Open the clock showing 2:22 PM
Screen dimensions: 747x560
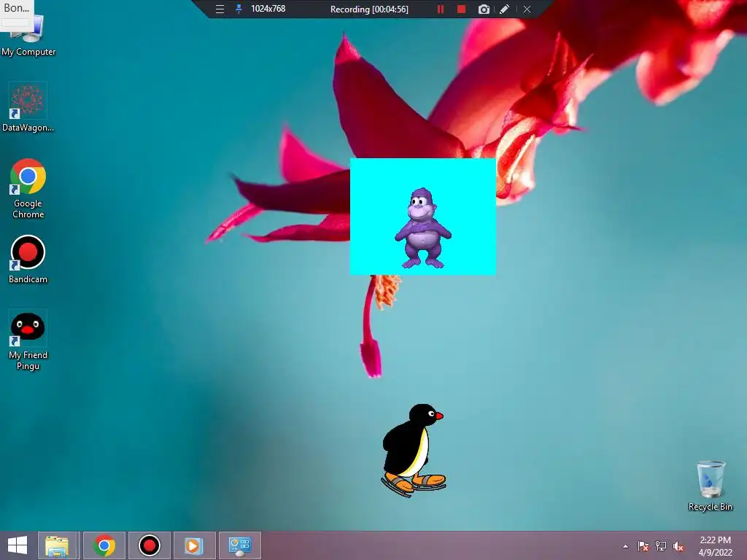[x=715, y=545]
